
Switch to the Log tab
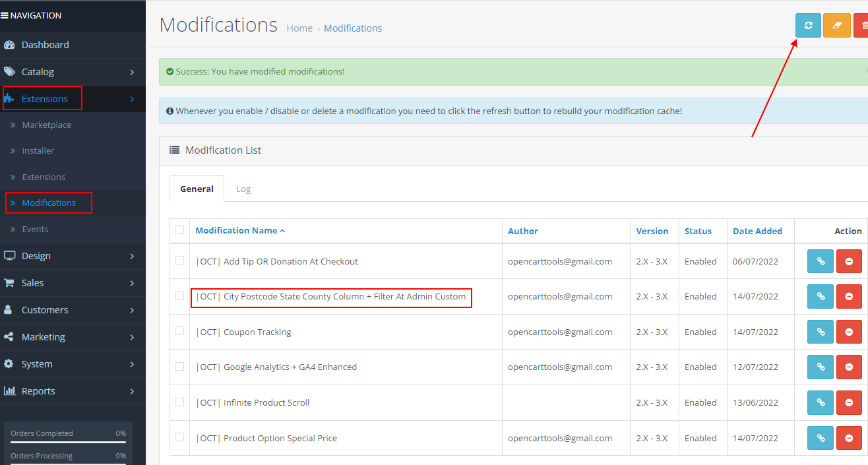pyautogui.click(x=243, y=189)
